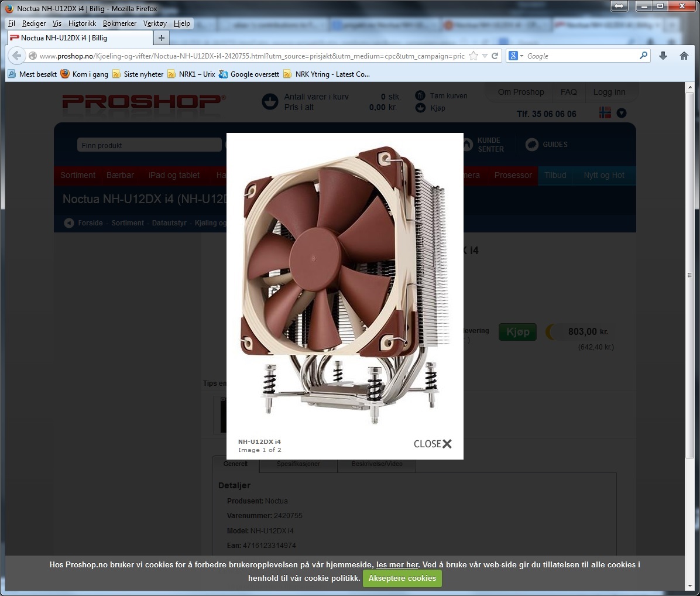Image resolution: width=700 pixels, height=596 pixels.
Task: Open the Downloads arrow button
Action: coord(663,56)
